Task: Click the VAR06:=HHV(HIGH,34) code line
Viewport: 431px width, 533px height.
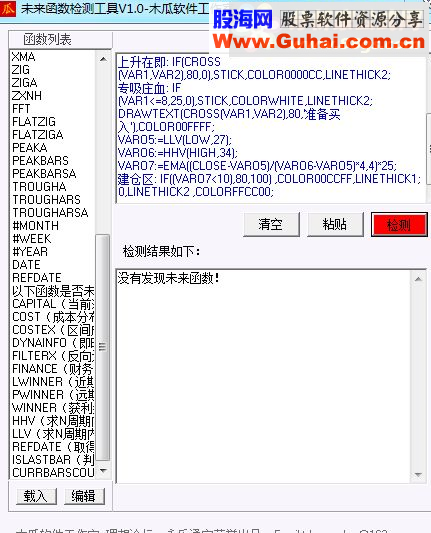Action: (178, 153)
